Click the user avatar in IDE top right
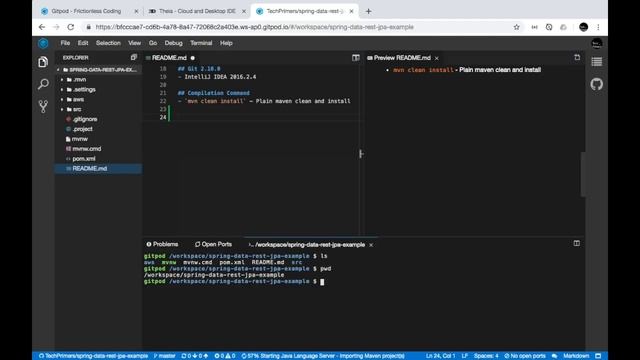Screen dimensions: 640x360 (596, 43)
